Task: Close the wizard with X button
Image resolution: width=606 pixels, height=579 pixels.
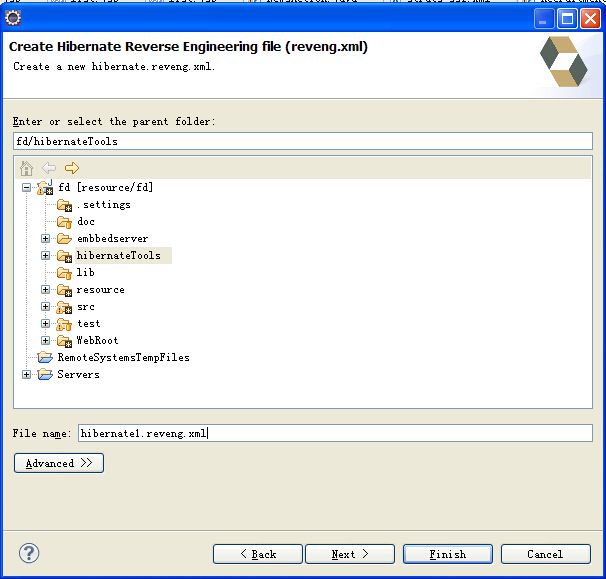Action: tap(590, 18)
